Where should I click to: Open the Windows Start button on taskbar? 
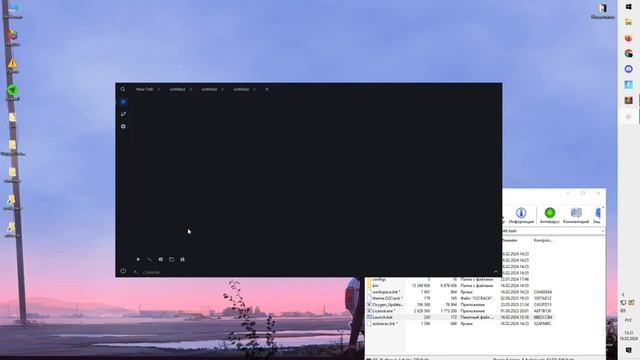[629, 7]
